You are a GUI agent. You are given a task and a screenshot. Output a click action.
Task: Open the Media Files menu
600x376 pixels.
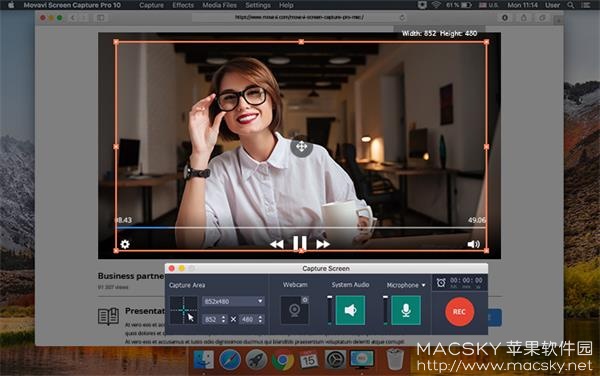click(219, 5)
